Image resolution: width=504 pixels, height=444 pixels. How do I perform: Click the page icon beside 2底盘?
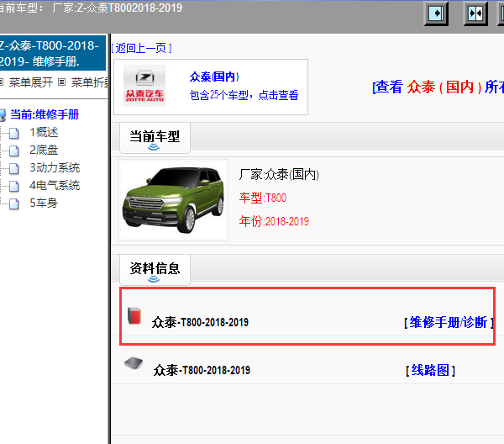click(13, 151)
